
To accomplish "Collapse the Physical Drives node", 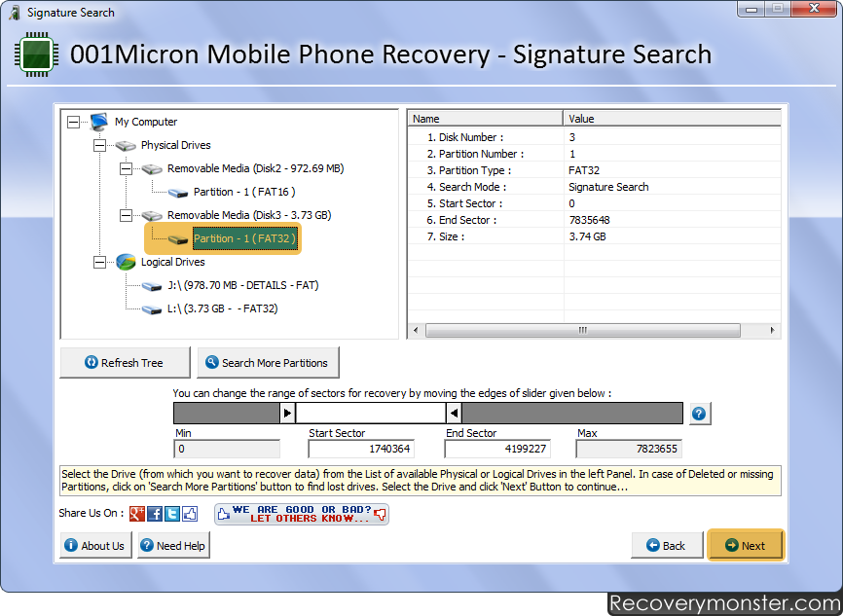I will point(99,145).
